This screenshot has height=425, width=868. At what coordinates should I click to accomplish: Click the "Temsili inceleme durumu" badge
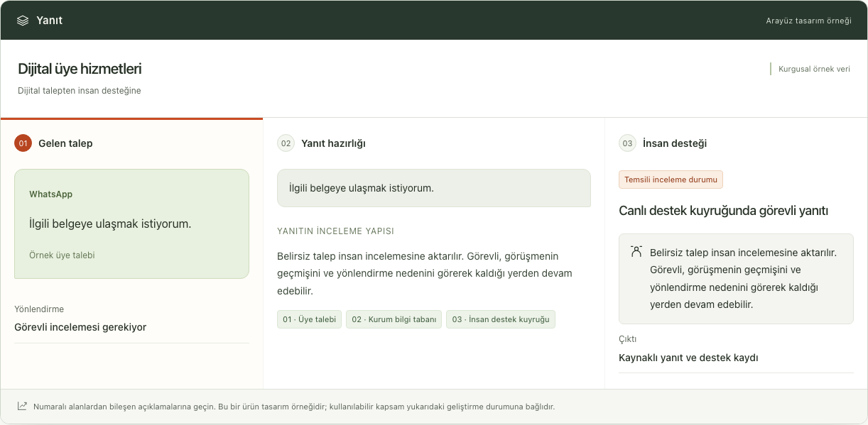coord(671,180)
